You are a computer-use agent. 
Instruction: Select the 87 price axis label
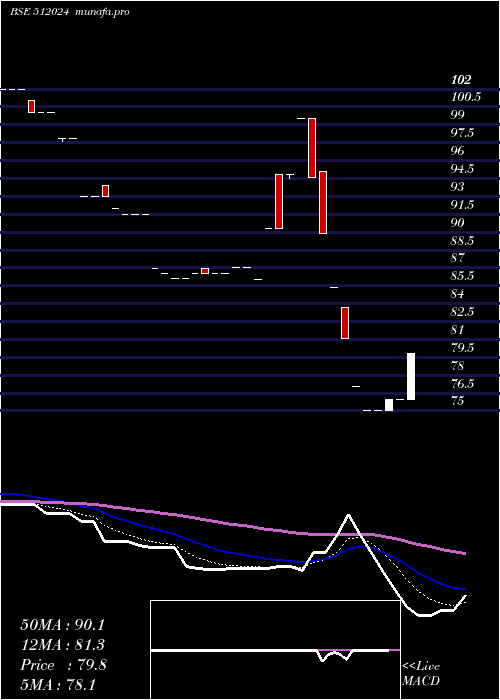(x=458, y=258)
